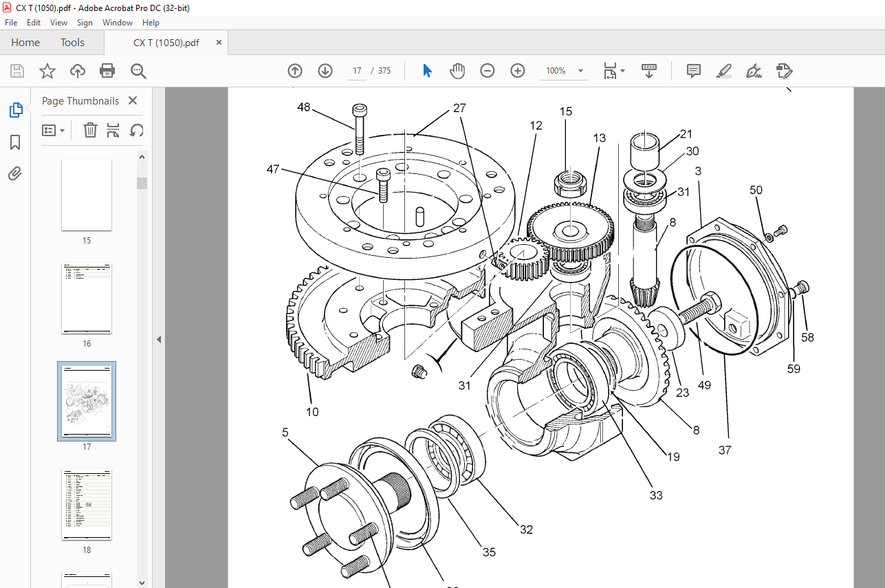This screenshot has height=588, width=885.
Task: Click the Save file icon
Action: click(17, 71)
